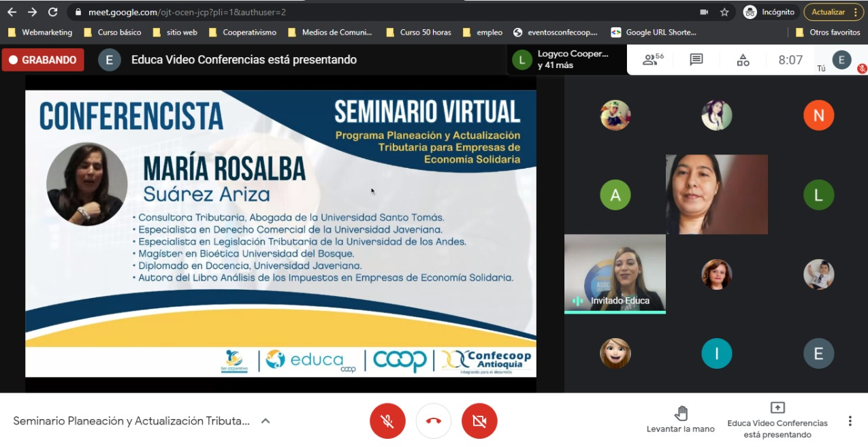Open the Google URL Shortener bookmark
The image size is (868, 447).
[x=654, y=32]
